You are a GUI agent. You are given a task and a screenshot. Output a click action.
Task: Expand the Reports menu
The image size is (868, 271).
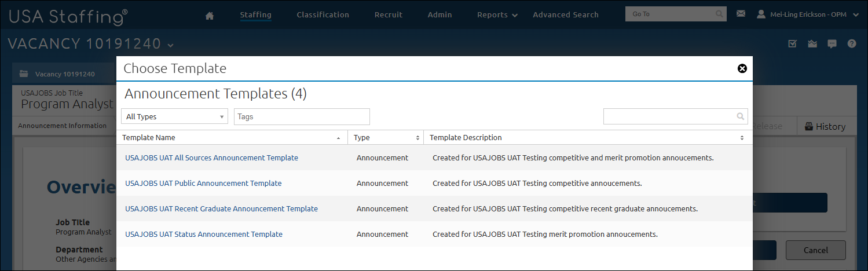[497, 15]
